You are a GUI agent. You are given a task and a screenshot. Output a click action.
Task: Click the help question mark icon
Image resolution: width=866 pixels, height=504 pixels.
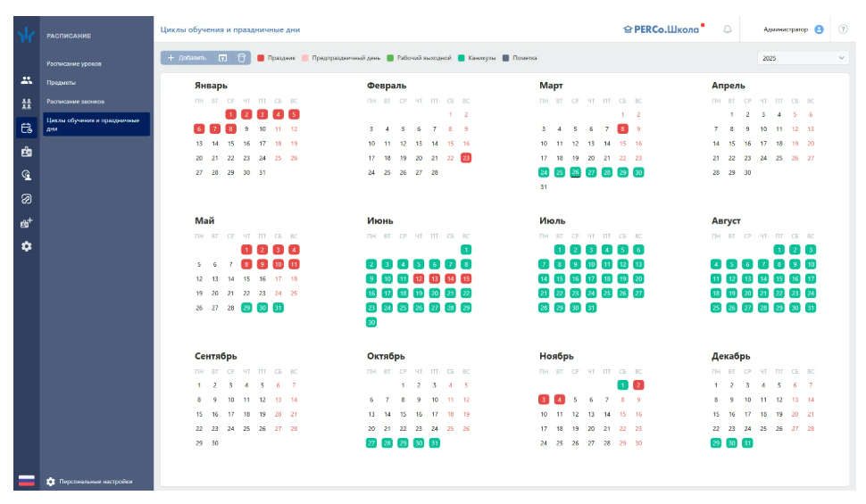tap(843, 29)
